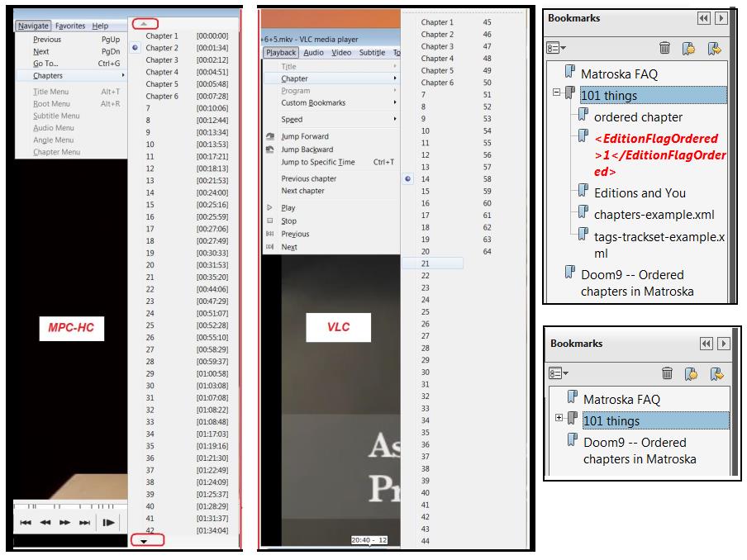Select chapter 64 in VLC list
Viewport: 747px width, 560px height.
487,251
